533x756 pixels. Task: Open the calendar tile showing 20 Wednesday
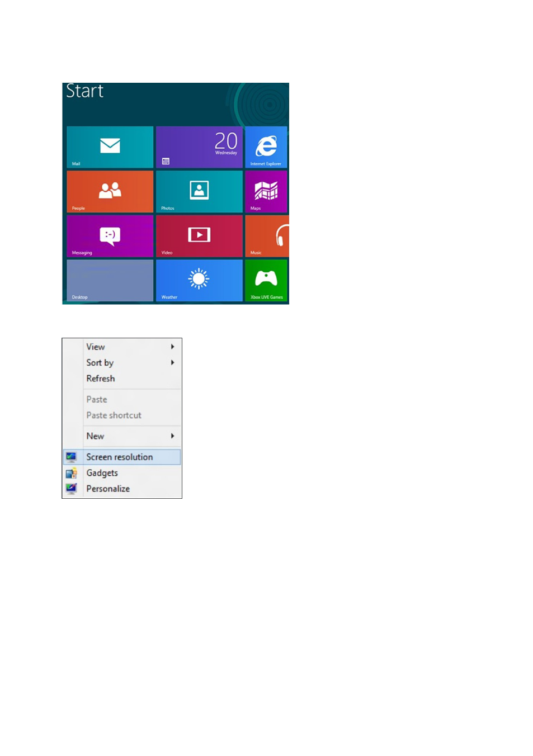199,147
